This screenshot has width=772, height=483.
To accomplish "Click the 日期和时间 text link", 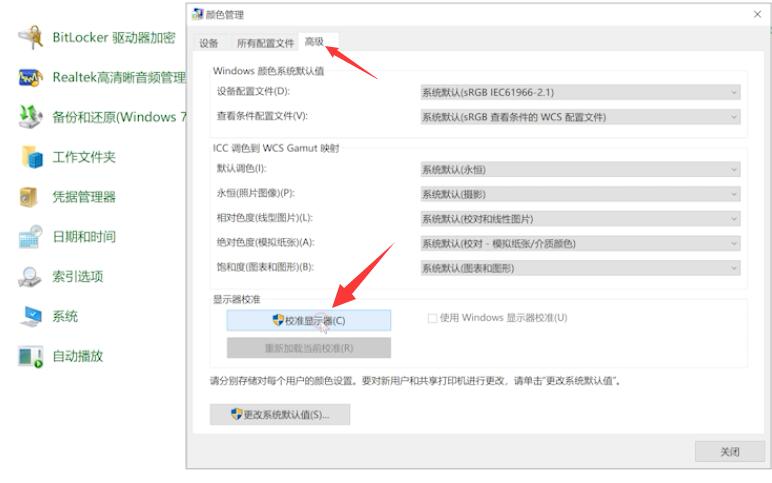I will click(x=84, y=237).
